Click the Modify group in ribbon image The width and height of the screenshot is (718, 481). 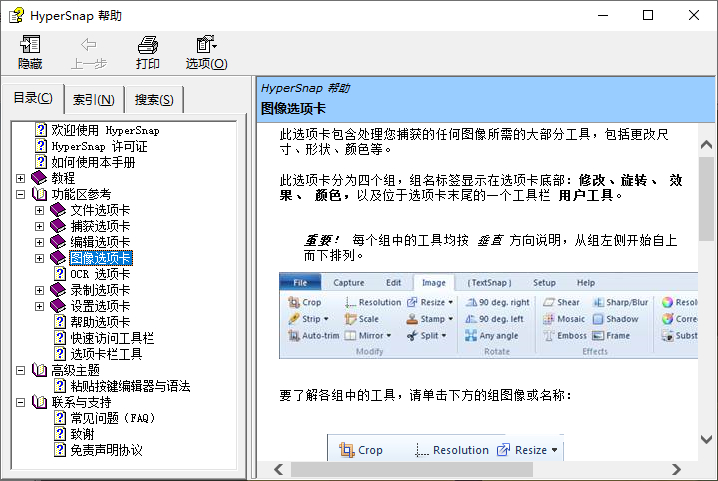pyautogui.click(x=370, y=351)
